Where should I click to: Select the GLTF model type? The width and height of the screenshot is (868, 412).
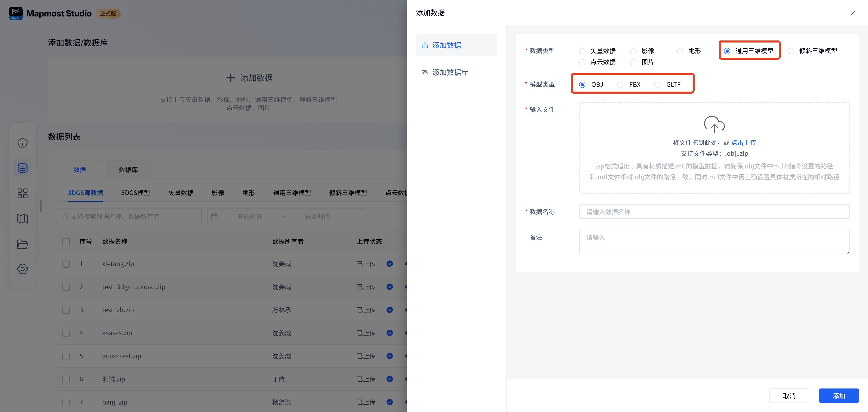click(657, 85)
